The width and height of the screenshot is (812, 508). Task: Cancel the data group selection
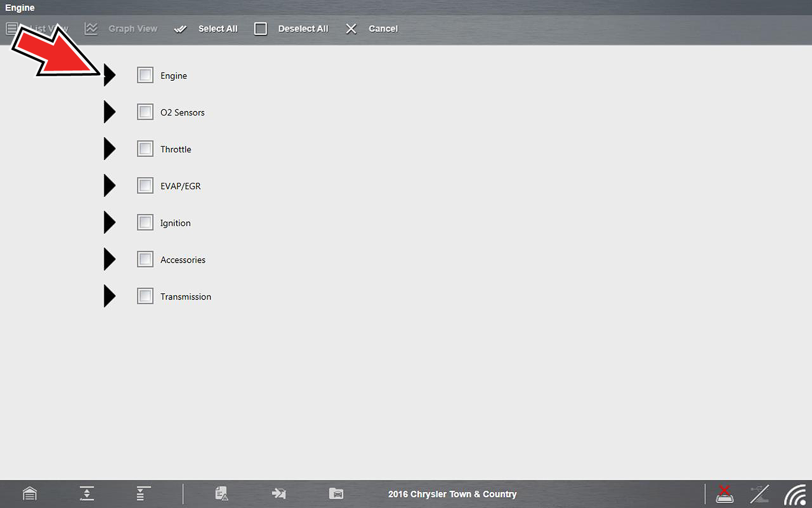click(372, 29)
